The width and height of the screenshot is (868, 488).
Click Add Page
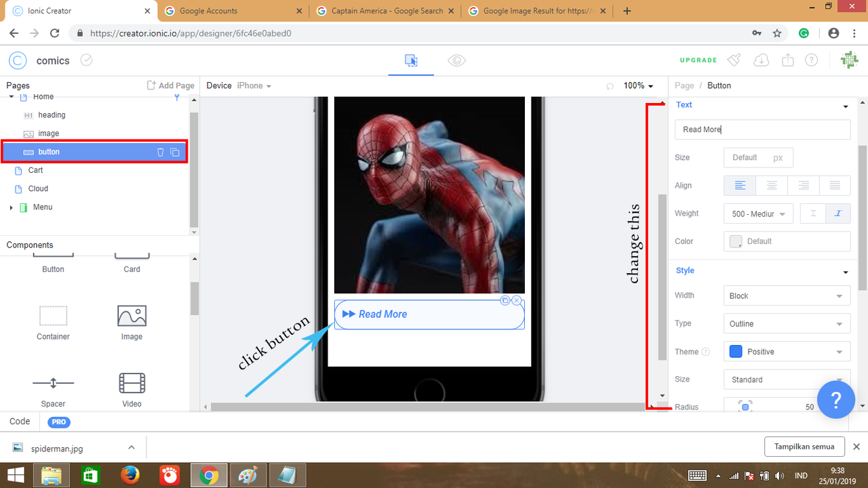171,85
